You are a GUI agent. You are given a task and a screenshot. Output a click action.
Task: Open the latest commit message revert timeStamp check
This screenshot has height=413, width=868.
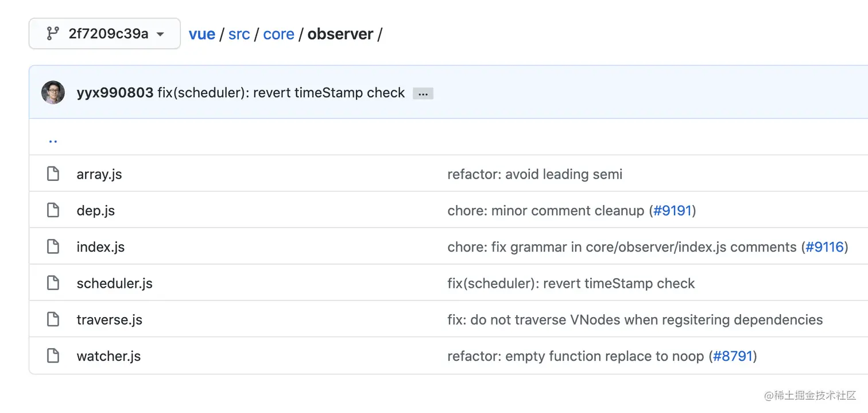point(281,93)
